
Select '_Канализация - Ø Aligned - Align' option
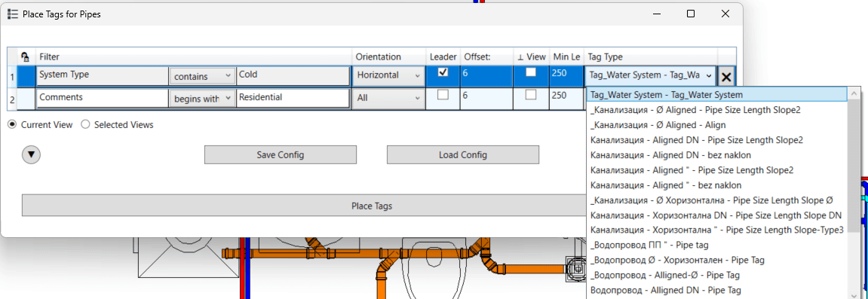pos(717,125)
